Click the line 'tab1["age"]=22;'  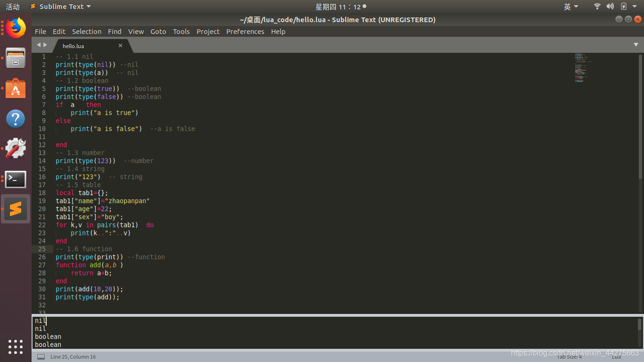(x=84, y=209)
